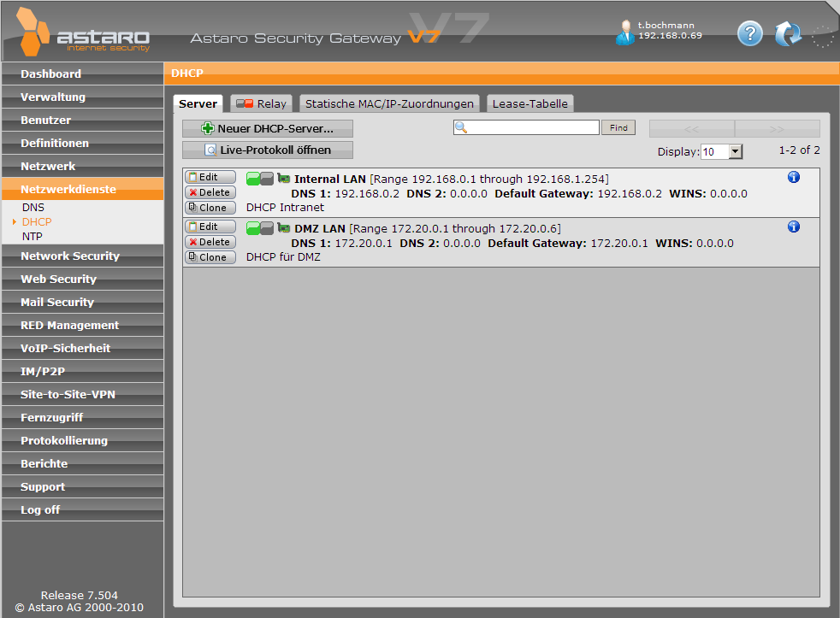This screenshot has width=840, height=618.
Task: Open VoIP-Sicherheit menu
Action: pos(82,348)
